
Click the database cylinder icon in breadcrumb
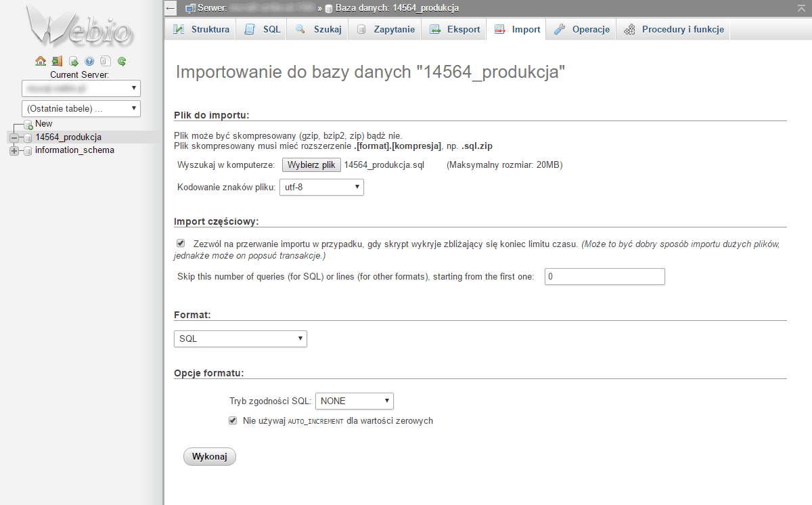point(329,9)
